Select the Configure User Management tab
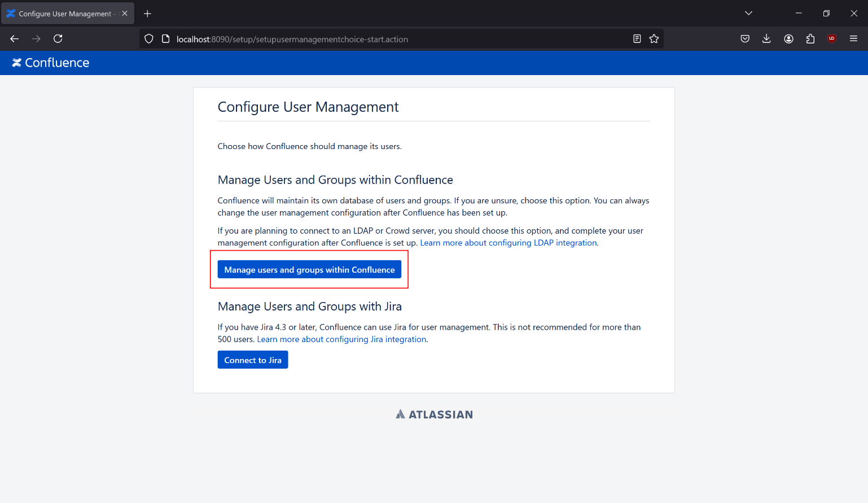 tap(68, 14)
